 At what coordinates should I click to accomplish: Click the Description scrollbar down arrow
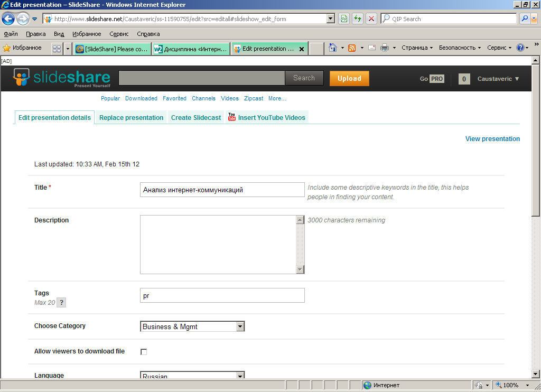pos(300,269)
